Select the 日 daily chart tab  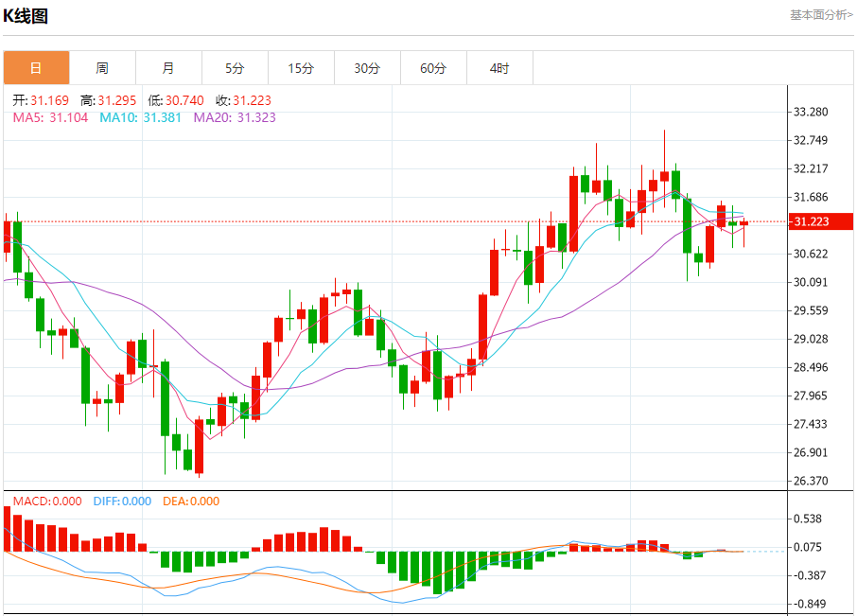tap(37, 68)
